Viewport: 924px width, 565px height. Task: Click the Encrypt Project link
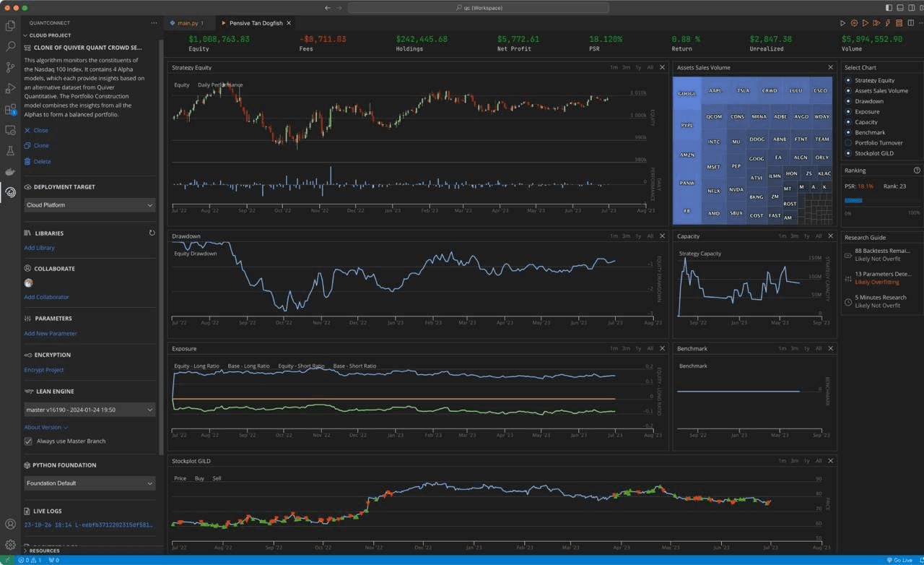pyautogui.click(x=44, y=370)
